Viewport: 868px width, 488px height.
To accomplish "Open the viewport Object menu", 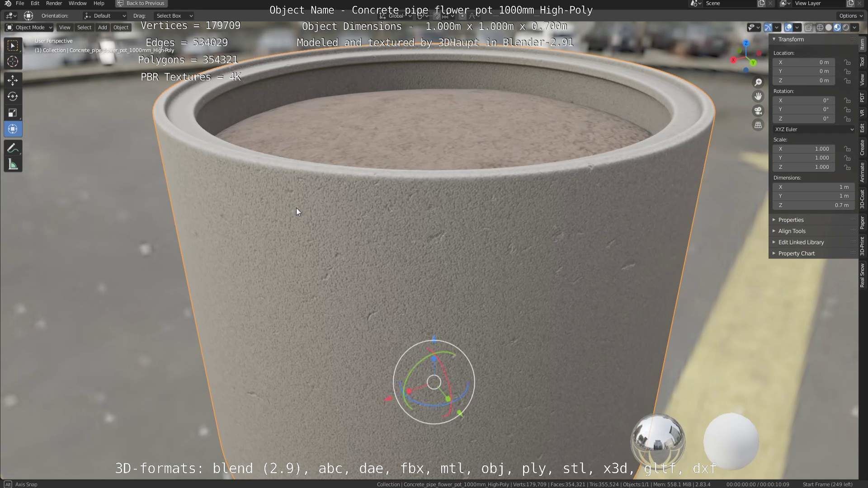I will [121, 28].
